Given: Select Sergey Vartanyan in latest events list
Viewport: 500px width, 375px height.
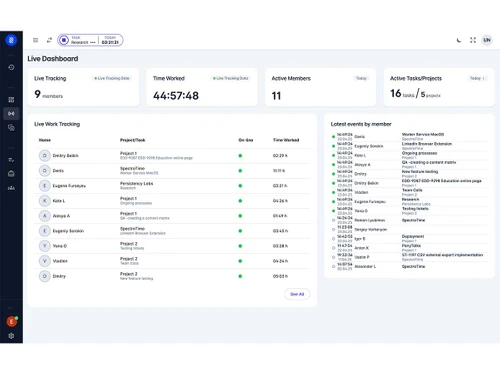Looking at the screenshot, I should [x=371, y=230].
